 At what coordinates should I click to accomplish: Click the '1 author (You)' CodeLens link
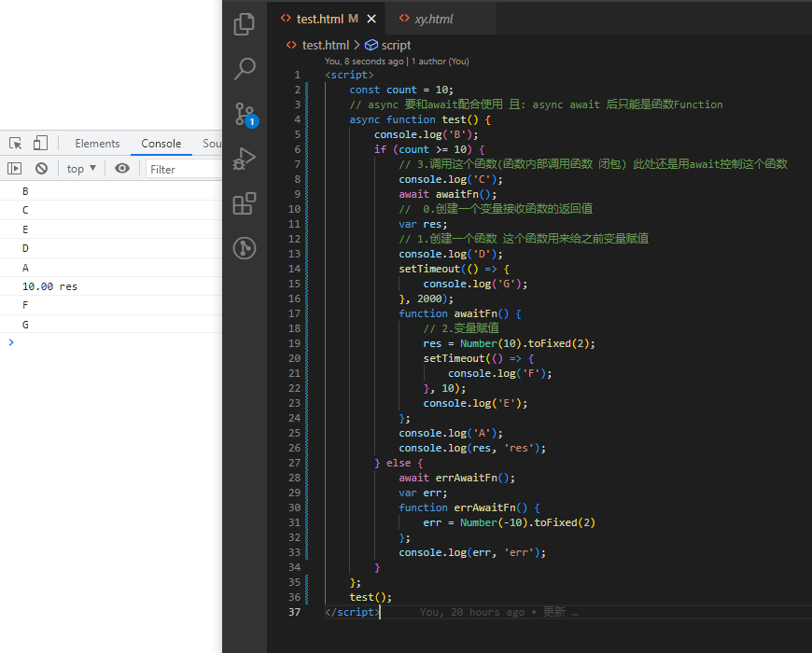click(440, 62)
